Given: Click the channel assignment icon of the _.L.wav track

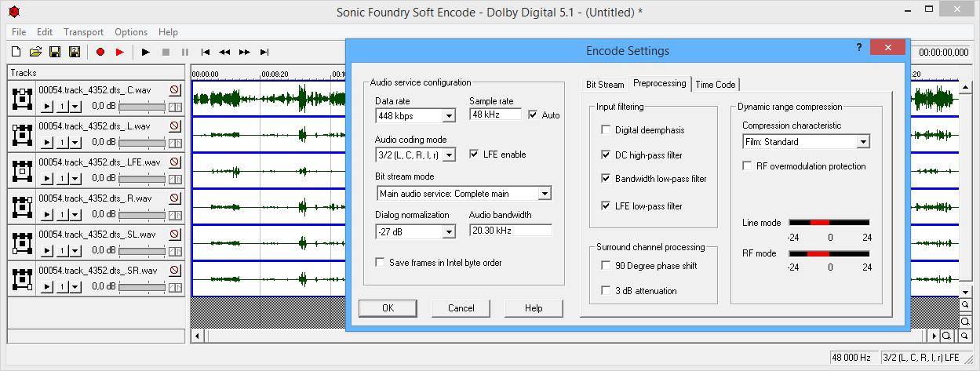Looking at the screenshot, I should (23, 134).
